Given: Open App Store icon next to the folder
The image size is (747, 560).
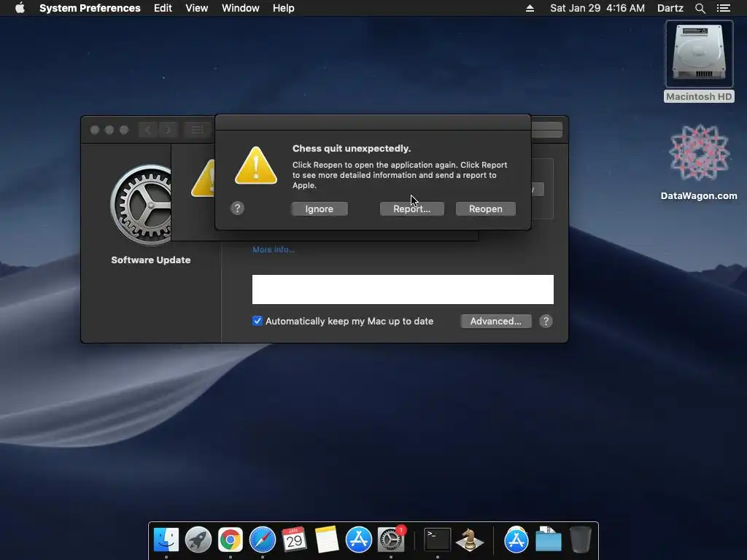Looking at the screenshot, I should pos(516,540).
